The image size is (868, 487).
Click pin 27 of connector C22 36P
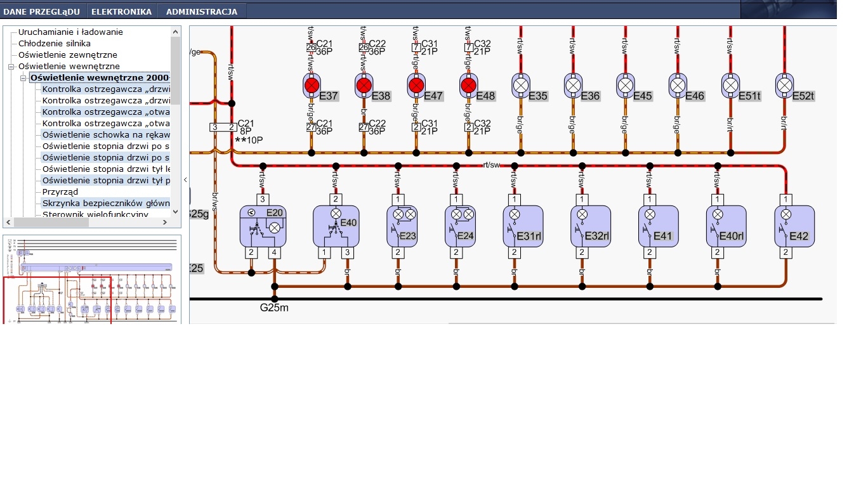[364, 127]
